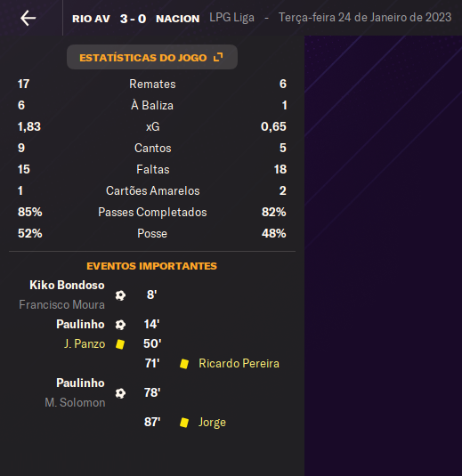Click the LPG Liga competition label
The height and width of the screenshot is (476, 462).
pos(231,18)
